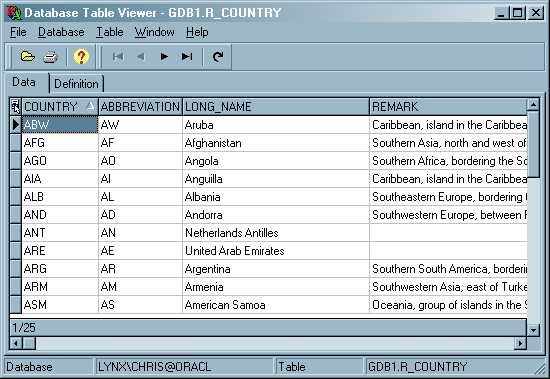Image resolution: width=550 pixels, height=379 pixels.
Task: Click the GDB1.R_COUNTRY status bar entry
Action: [417, 367]
